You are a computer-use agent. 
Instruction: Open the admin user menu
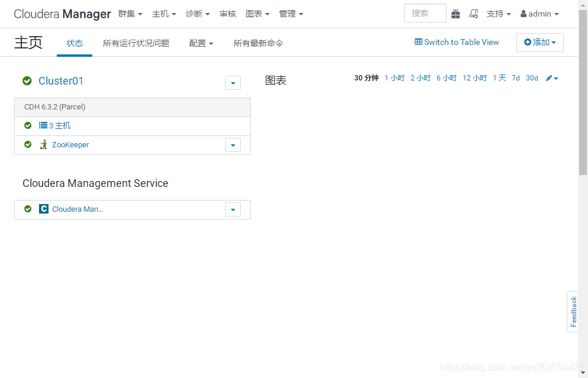(539, 14)
